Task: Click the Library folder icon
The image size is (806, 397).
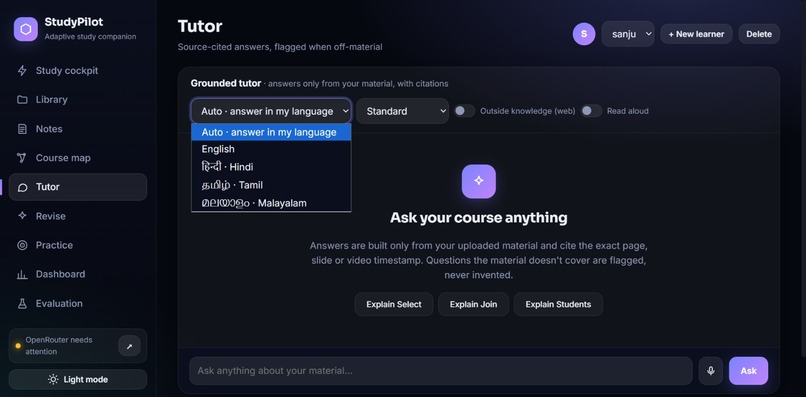Action: click(x=22, y=99)
